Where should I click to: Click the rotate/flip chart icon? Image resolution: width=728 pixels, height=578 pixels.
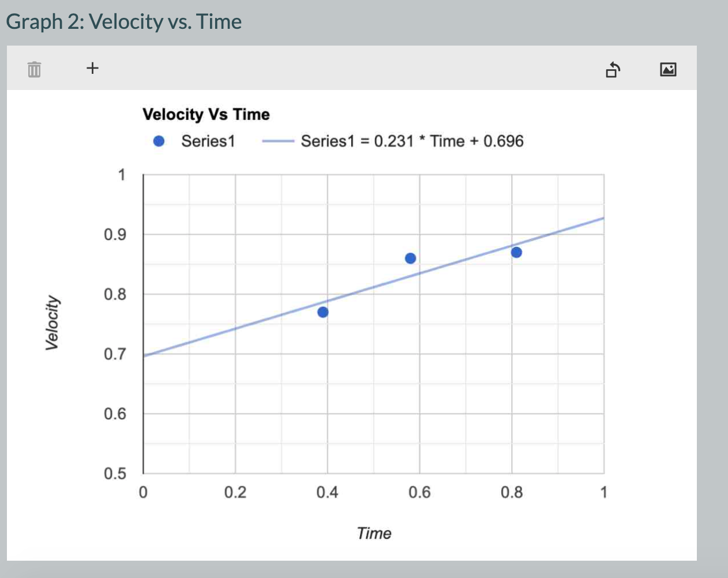tap(613, 69)
